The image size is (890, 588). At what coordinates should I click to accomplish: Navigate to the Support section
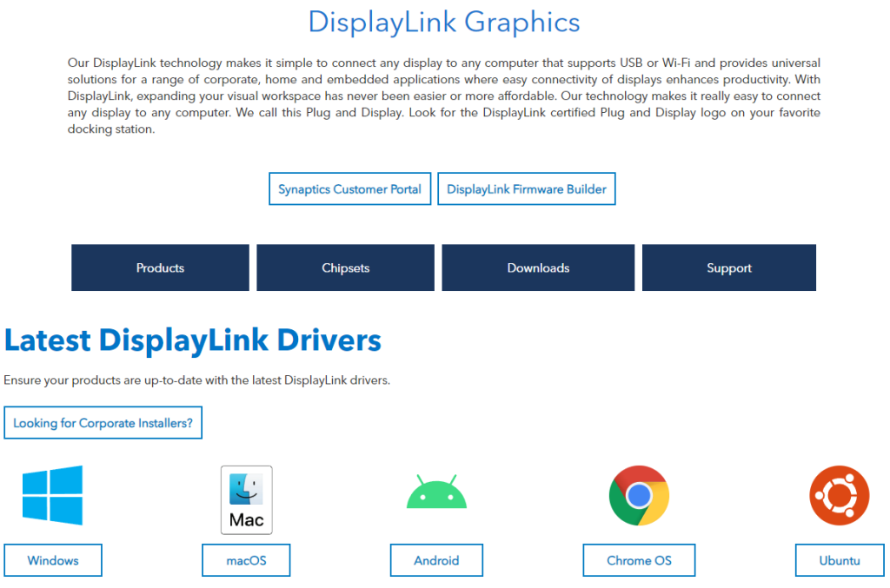coord(728,268)
